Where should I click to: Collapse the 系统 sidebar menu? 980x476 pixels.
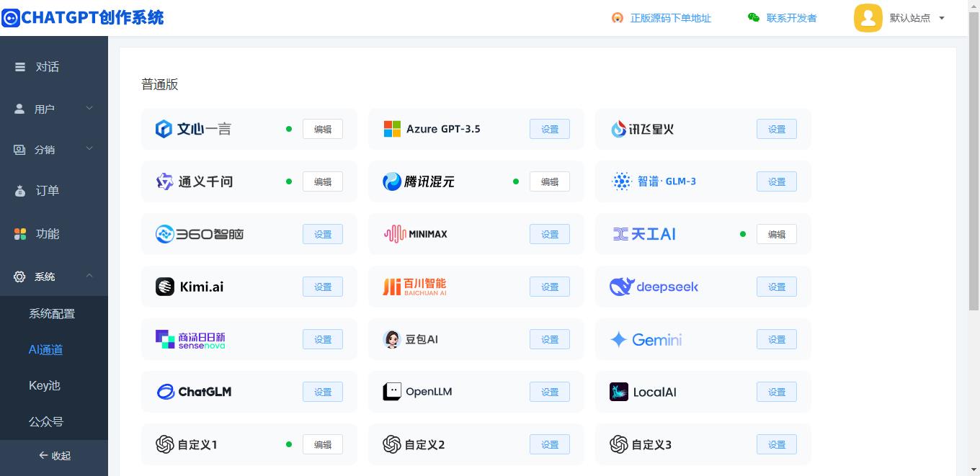pyautogui.click(x=54, y=277)
